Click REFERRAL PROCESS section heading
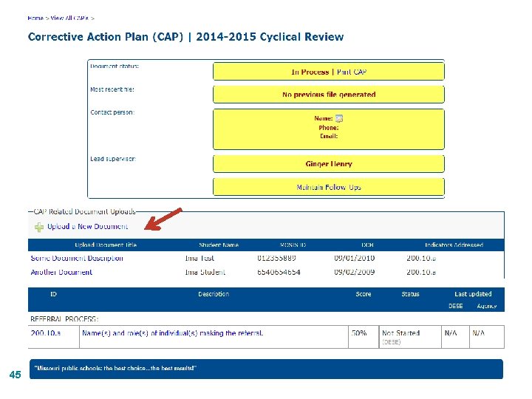Image resolution: width=532 pixels, height=399 pixels. point(64,319)
